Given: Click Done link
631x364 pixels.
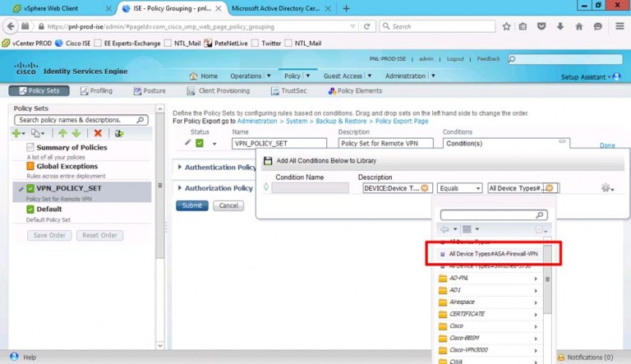Looking at the screenshot, I should (607, 145).
